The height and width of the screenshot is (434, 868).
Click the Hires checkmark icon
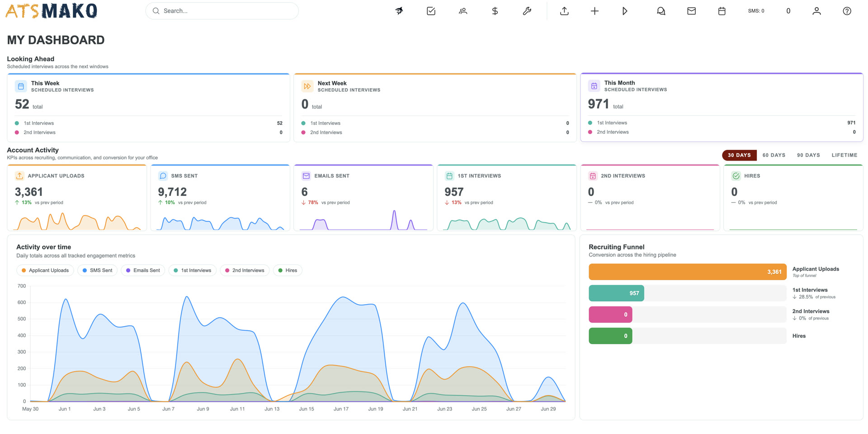[x=736, y=176]
